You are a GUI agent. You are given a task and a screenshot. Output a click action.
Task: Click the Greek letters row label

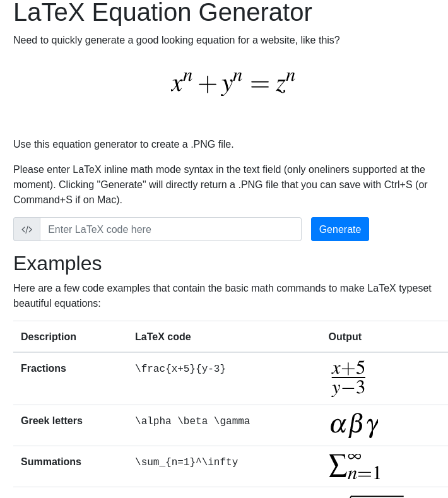click(52, 421)
